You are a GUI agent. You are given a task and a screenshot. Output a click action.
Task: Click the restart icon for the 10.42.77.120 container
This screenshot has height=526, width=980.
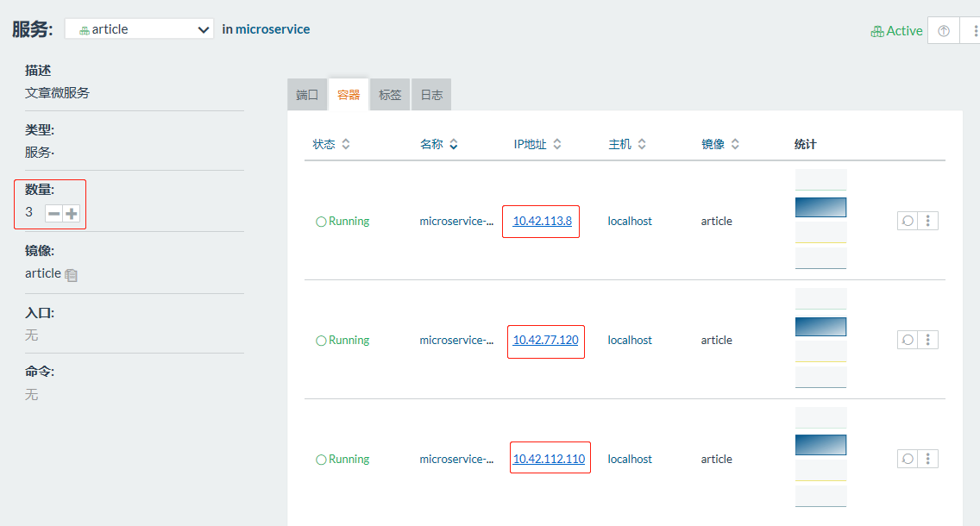(906, 340)
